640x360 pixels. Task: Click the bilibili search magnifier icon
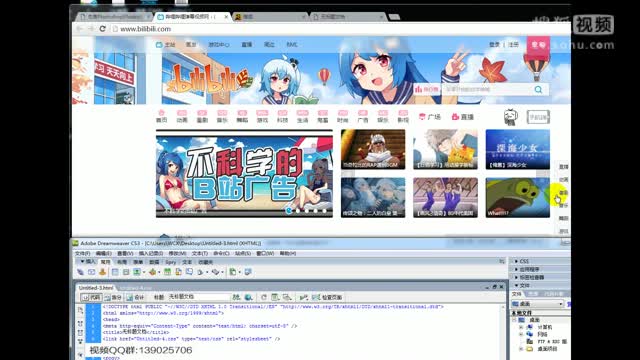tap(538, 89)
